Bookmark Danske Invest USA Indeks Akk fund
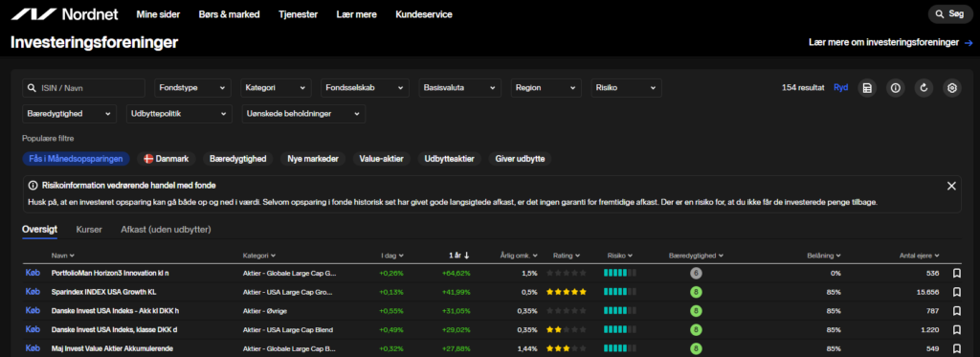 [x=956, y=311]
